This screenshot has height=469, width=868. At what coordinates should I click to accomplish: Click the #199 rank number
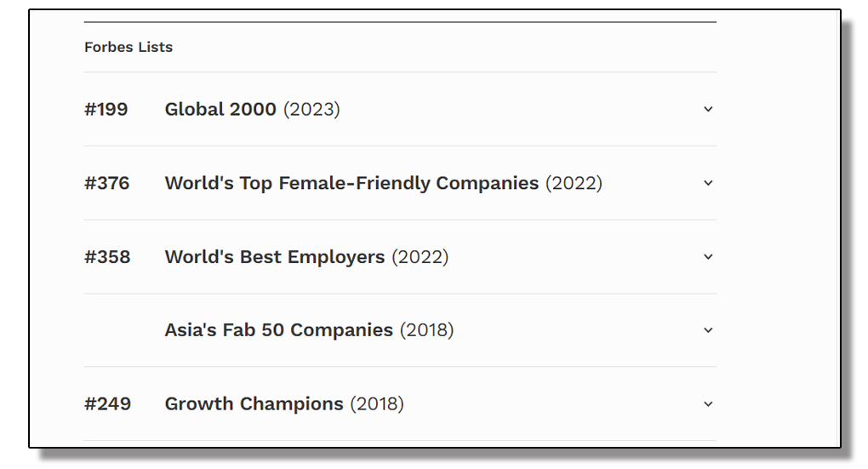(106, 109)
